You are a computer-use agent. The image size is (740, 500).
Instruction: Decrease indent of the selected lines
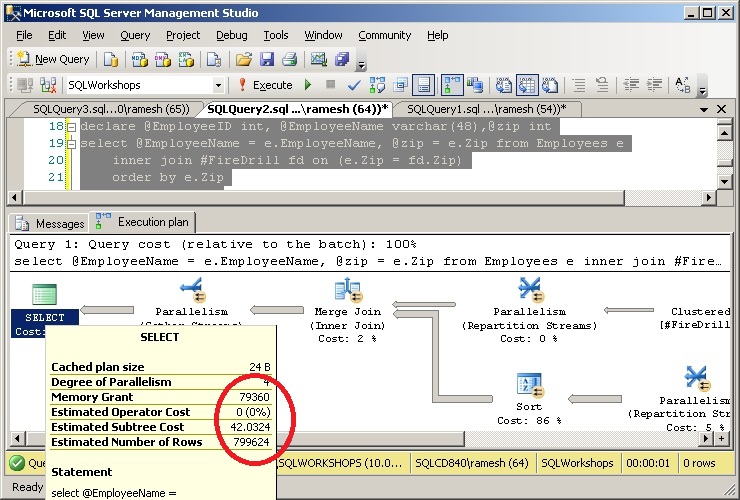[631, 85]
